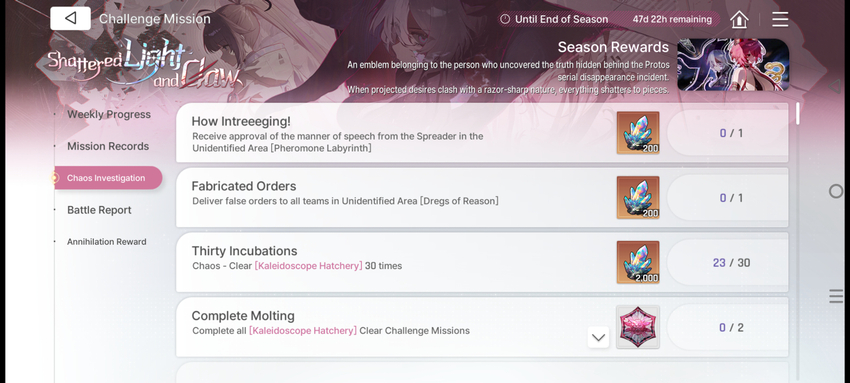Select the Chaos Investigation tab
Viewport: 850px width, 383px height.
point(108,178)
